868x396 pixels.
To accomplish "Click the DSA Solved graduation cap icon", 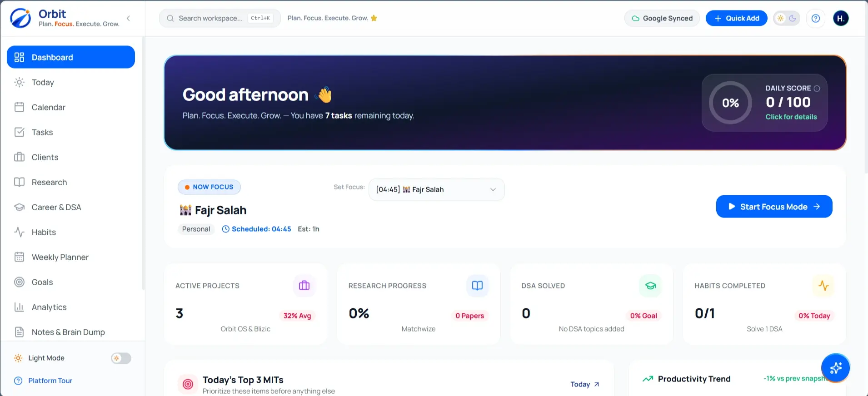I will tap(650, 286).
